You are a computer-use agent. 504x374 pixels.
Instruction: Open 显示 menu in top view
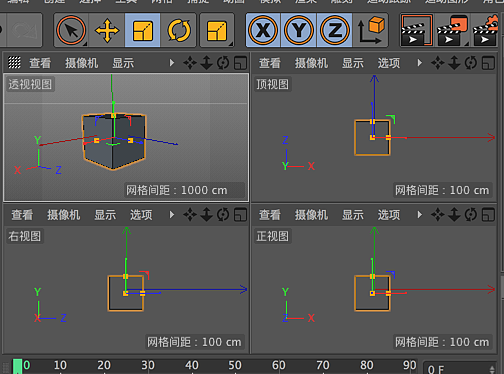tap(353, 63)
